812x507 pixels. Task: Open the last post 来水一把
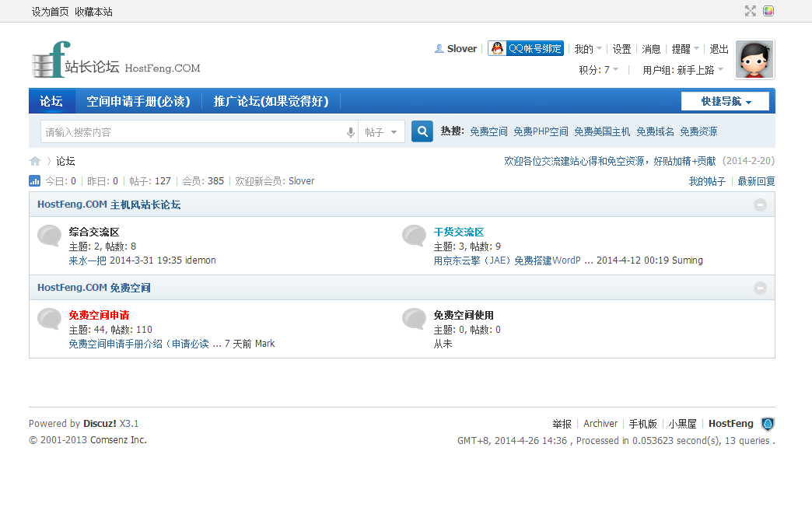coord(88,260)
